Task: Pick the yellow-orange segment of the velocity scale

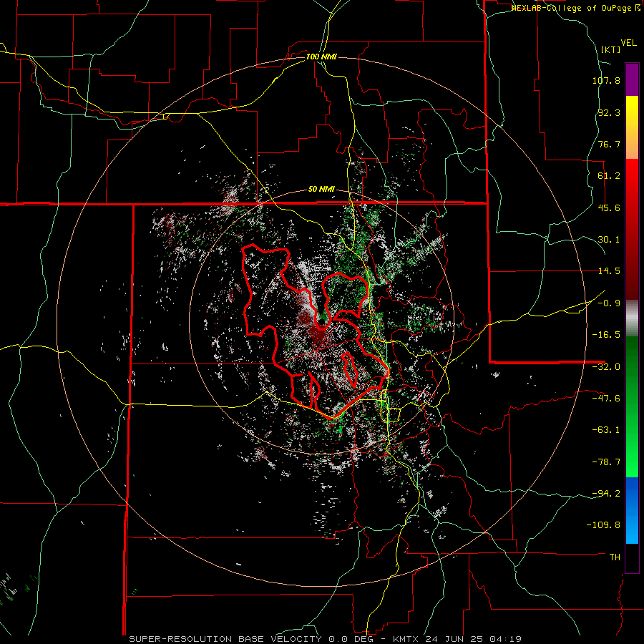Action: pos(632,127)
